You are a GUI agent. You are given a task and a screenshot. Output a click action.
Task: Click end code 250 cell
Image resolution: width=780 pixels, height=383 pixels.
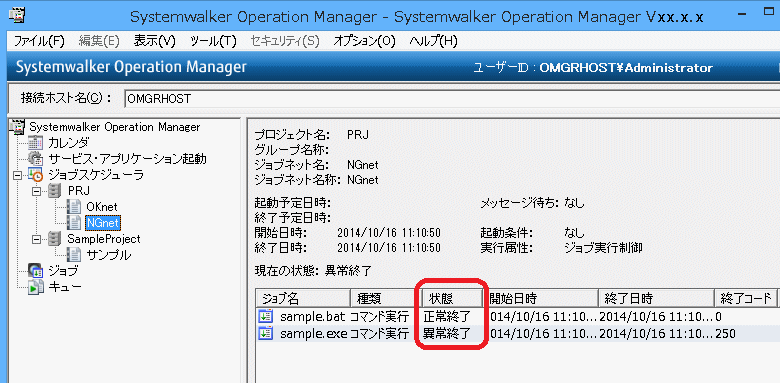pos(726,333)
